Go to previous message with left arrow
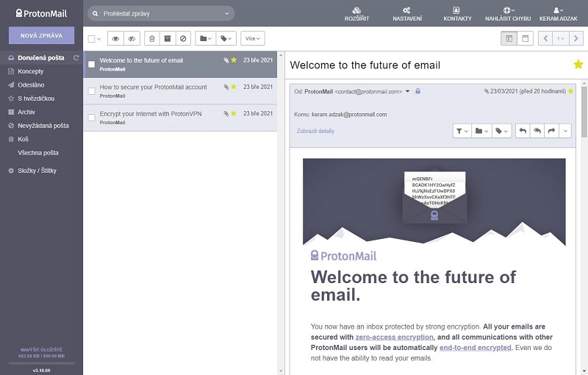This screenshot has height=375, width=588. [545, 38]
